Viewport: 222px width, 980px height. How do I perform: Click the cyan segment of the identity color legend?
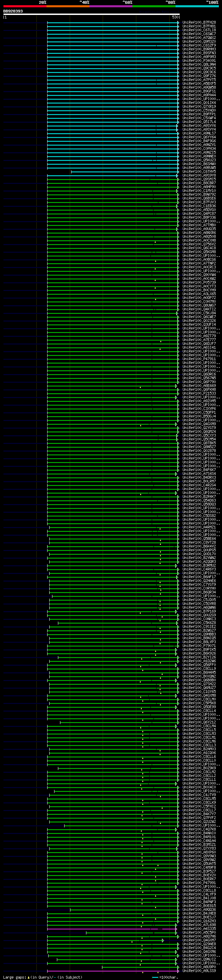[197, 6]
